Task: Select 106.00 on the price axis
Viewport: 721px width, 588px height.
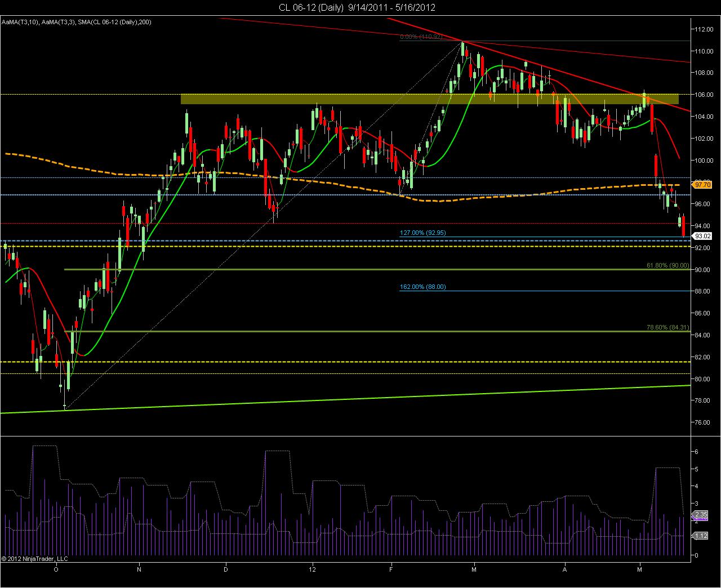Action: [x=703, y=95]
